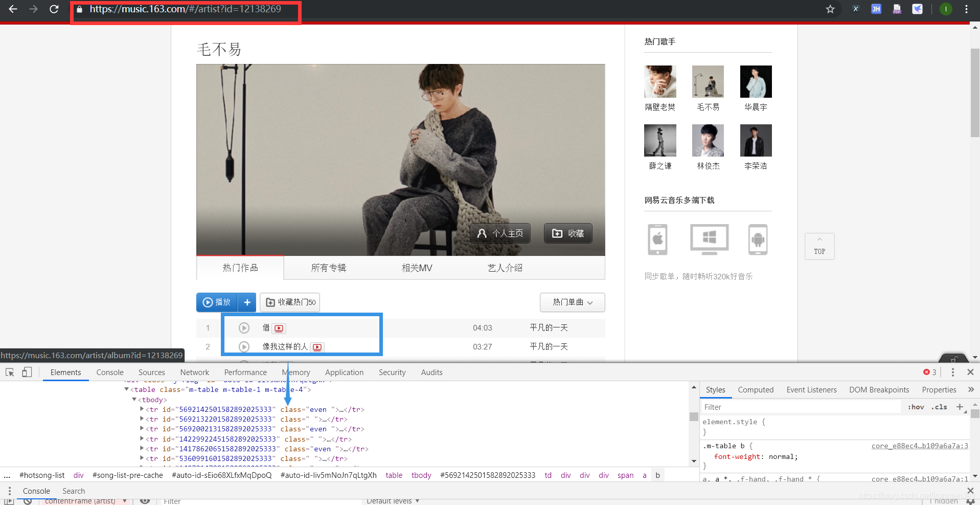
Task: Expand tr with id 5692132201582892025333
Action: [x=142, y=419]
